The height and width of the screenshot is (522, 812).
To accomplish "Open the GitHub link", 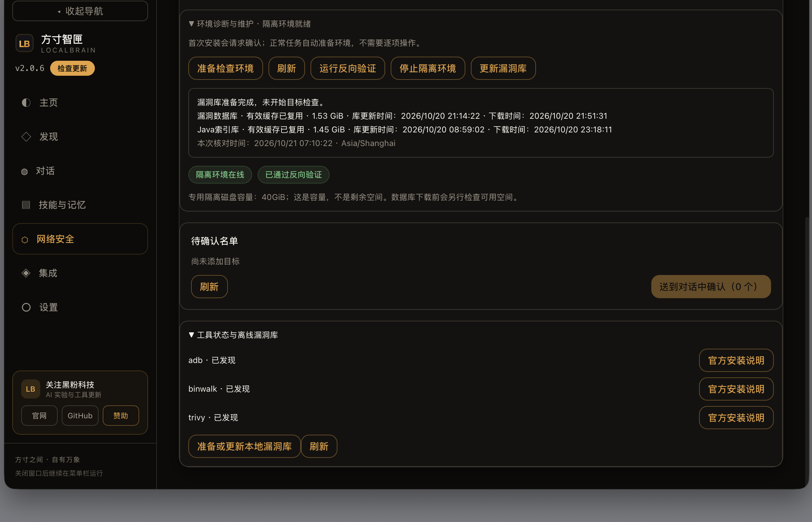I will 80,416.
